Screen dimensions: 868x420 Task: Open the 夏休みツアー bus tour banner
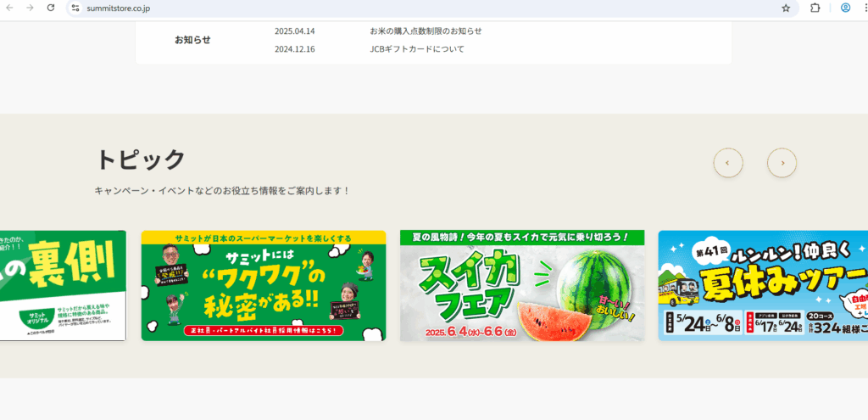763,285
